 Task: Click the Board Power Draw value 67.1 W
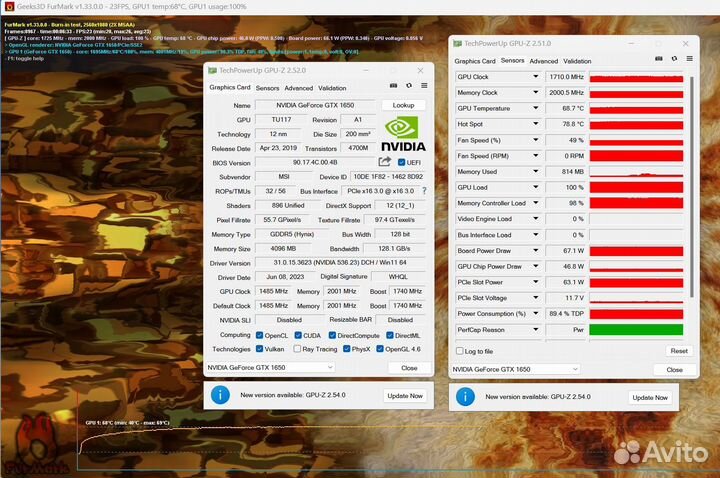[566, 251]
